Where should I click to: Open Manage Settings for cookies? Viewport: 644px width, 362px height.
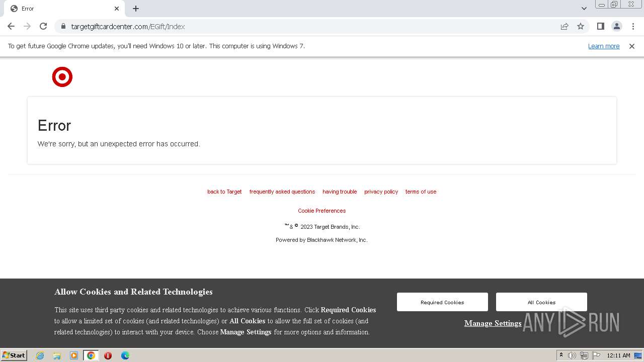[493, 323]
